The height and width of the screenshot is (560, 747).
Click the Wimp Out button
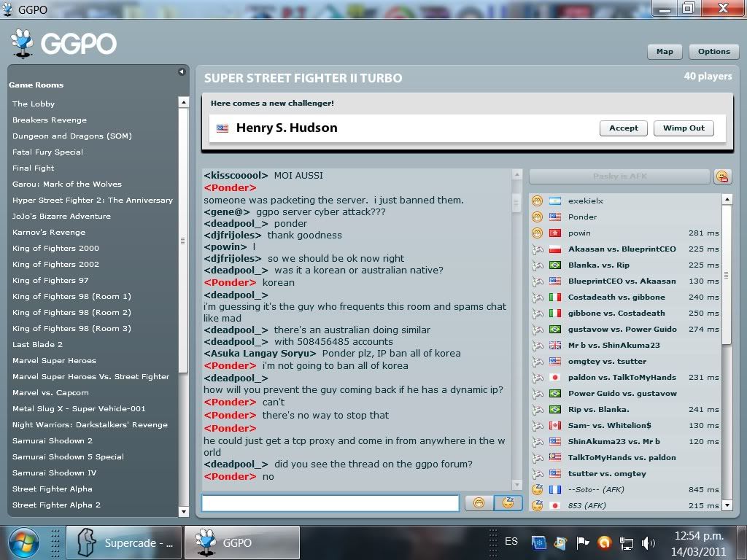tap(684, 128)
